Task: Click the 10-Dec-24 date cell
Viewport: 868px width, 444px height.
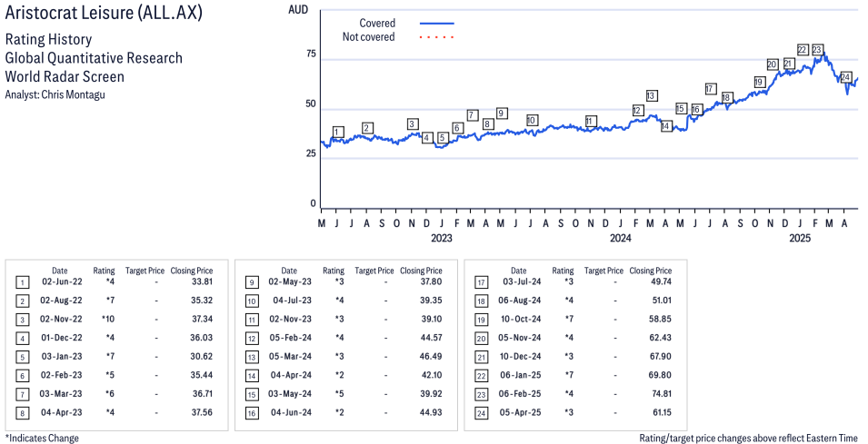Action: 521,357
